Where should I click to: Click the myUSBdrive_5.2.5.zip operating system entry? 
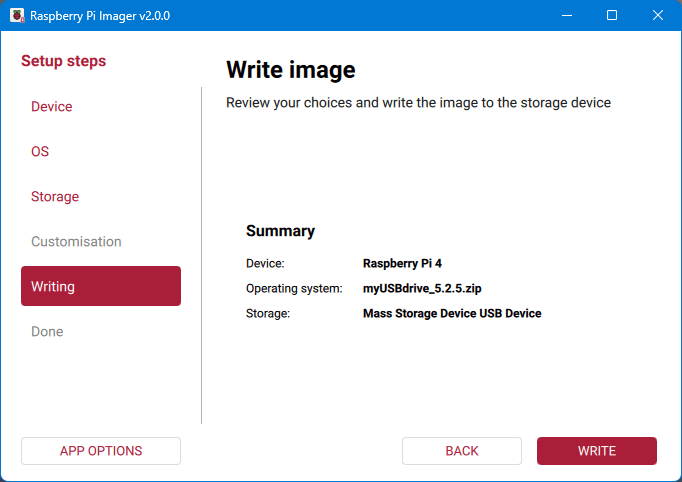(425, 289)
